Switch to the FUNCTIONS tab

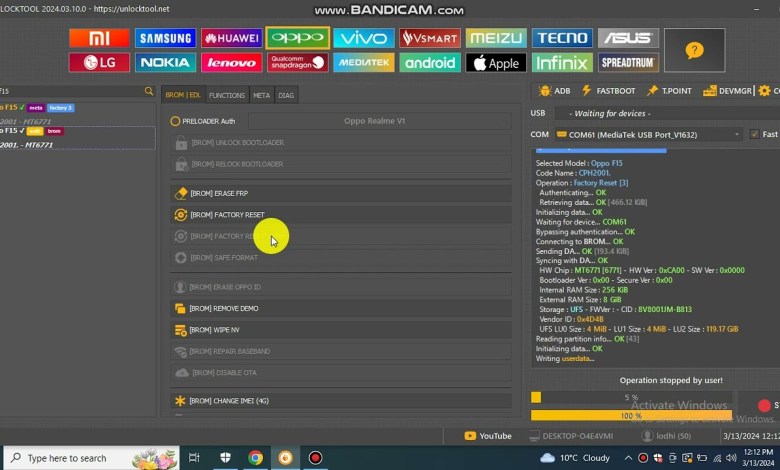click(x=227, y=95)
